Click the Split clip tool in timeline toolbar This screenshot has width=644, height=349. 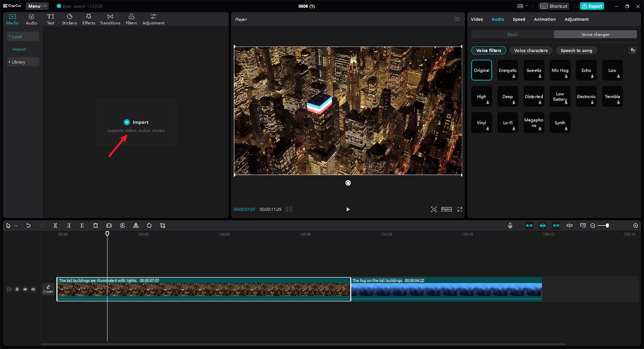(55, 226)
